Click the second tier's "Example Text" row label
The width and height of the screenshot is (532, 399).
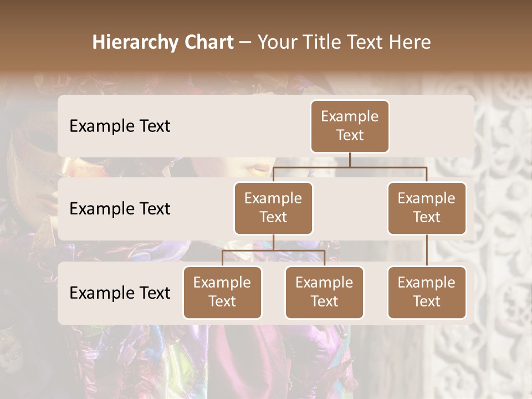pyautogui.click(x=120, y=208)
